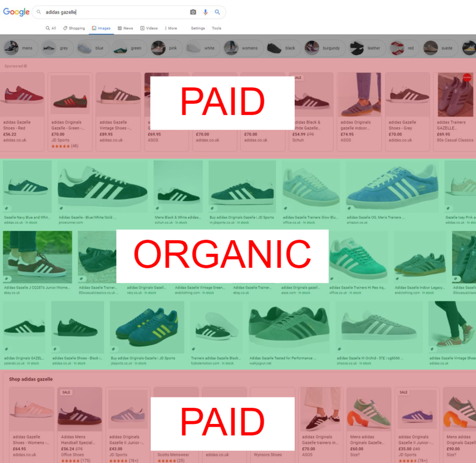The width and height of the screenshot is (476, 463).
Task: Open Gazelle II Junior £43.00 JD Sports
Action: (x=128, y=424)
